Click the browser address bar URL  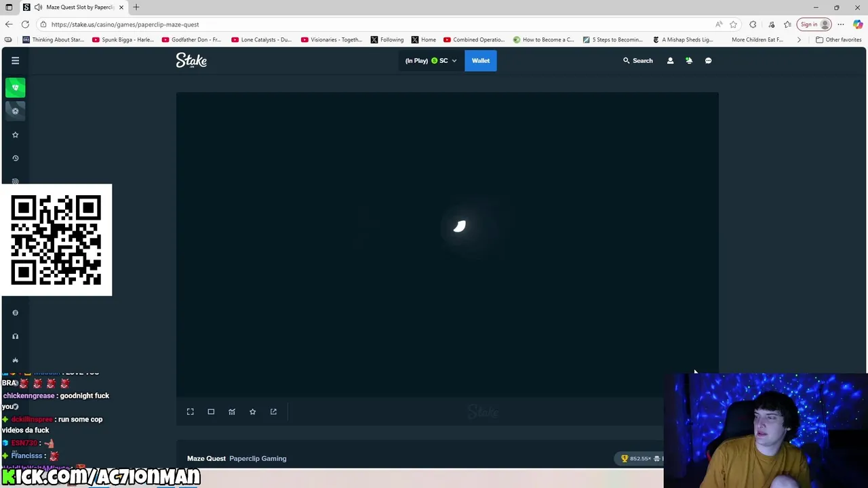click(x=125, y=24)
